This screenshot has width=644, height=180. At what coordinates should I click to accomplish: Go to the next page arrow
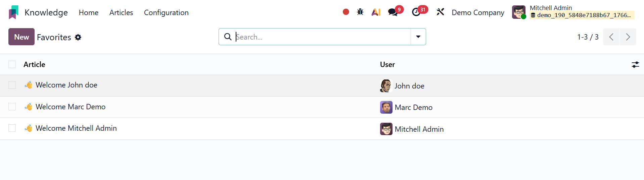[x=628, y=37]
